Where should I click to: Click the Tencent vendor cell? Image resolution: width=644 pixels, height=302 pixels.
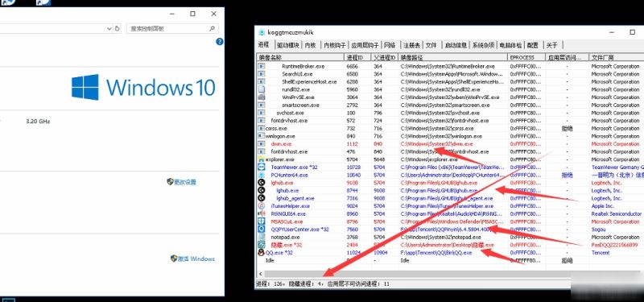tap(601, 253)
